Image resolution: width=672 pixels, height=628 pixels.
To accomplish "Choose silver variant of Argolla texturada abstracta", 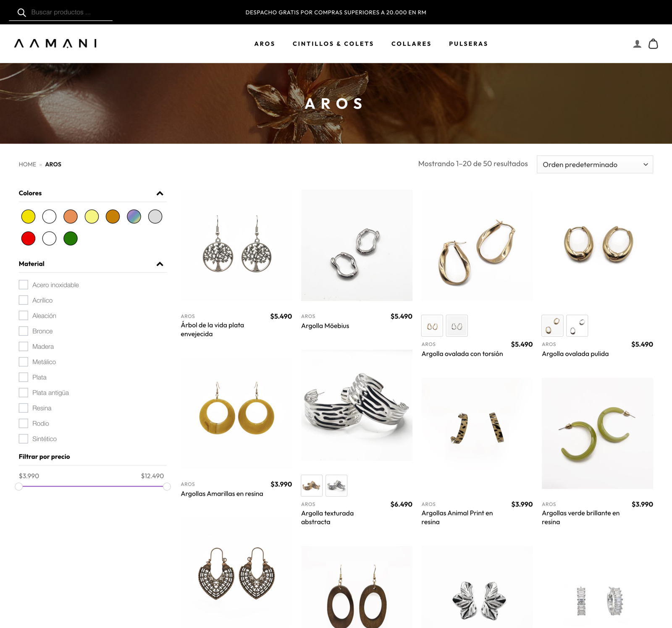I will coord(336,486).
